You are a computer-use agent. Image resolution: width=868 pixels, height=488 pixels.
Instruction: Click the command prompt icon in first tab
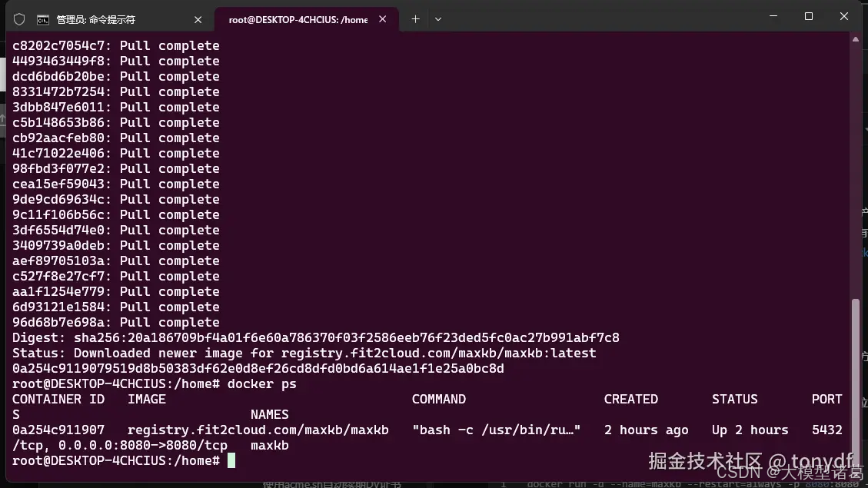(x=42, y=20)
